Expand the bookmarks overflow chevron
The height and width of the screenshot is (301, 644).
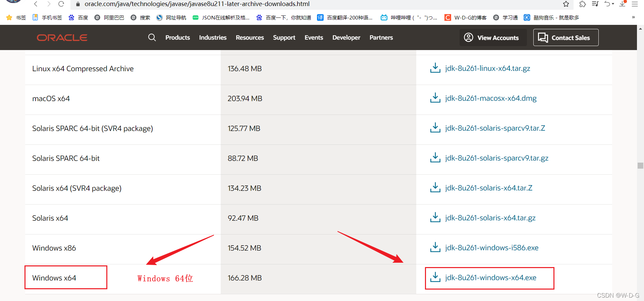pos(633,17)
